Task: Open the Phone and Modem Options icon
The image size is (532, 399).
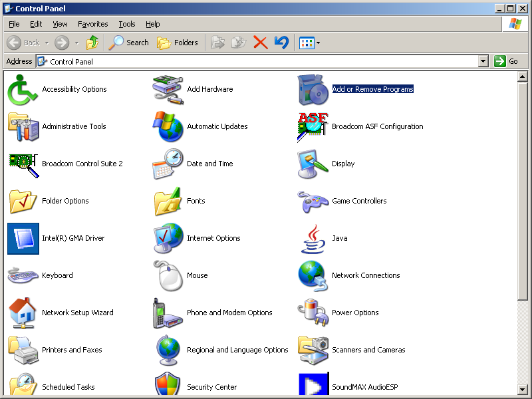Action: tap(168, 313)
